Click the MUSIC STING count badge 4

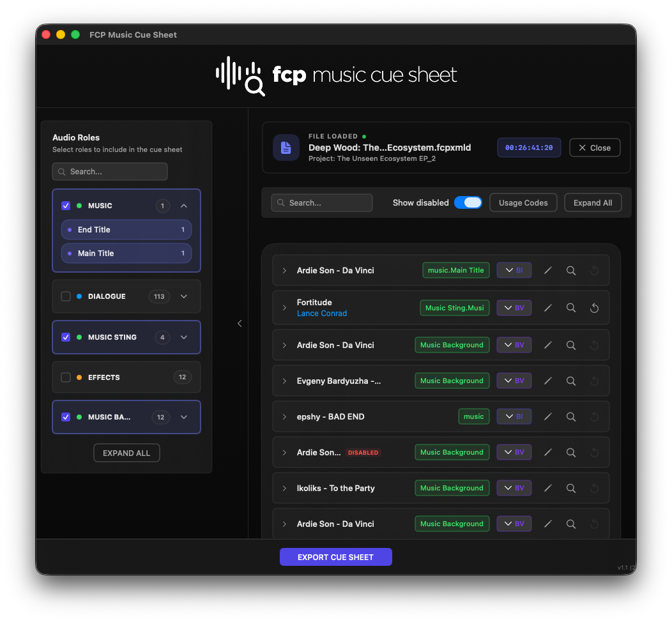pos(162,337)
